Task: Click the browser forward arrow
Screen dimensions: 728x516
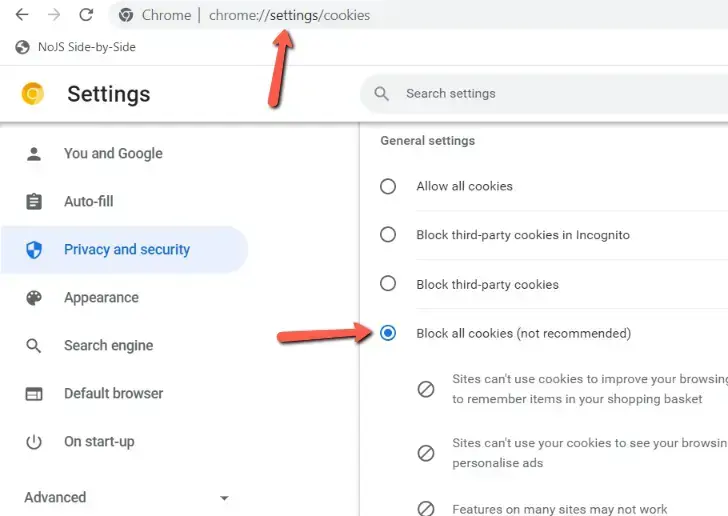Action: pyautogui.click(x=54, y=15)
